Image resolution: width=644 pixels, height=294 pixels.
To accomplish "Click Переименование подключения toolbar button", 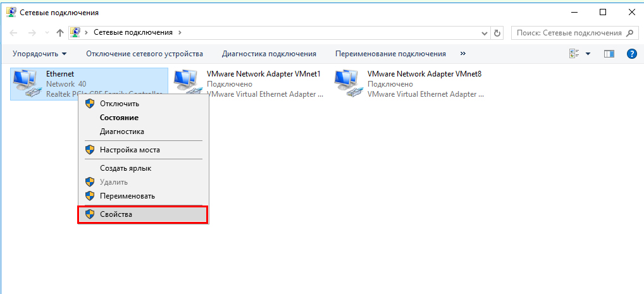I will click(x=390, y=54).
